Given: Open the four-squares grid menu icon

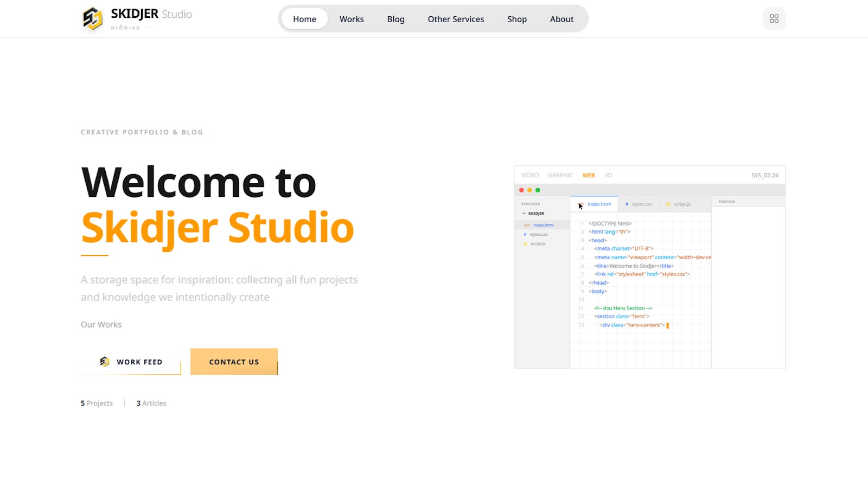Looking at the screenshot, I should pyautogui.click(x=774, y=19).
